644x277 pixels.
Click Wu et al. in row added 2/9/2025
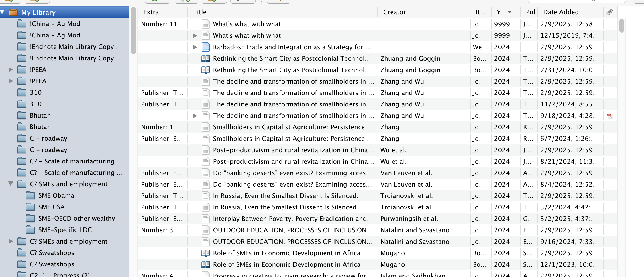393,150
